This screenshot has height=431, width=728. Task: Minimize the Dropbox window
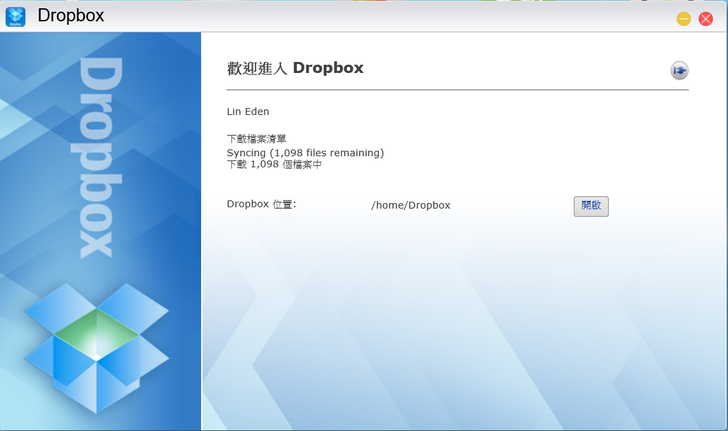683,19
